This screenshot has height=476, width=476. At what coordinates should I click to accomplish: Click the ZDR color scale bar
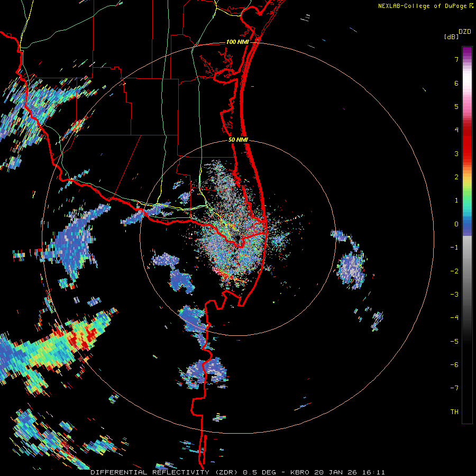point(467,235)
